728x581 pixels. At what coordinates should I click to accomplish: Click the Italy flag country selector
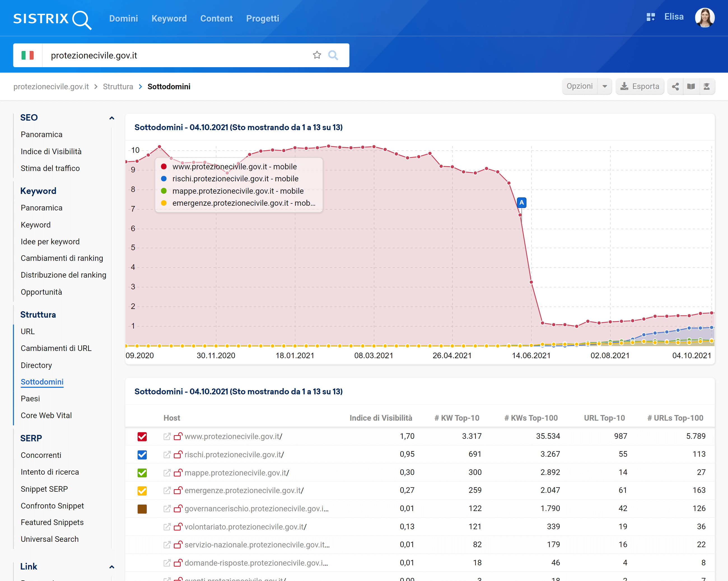coord(28,55)
